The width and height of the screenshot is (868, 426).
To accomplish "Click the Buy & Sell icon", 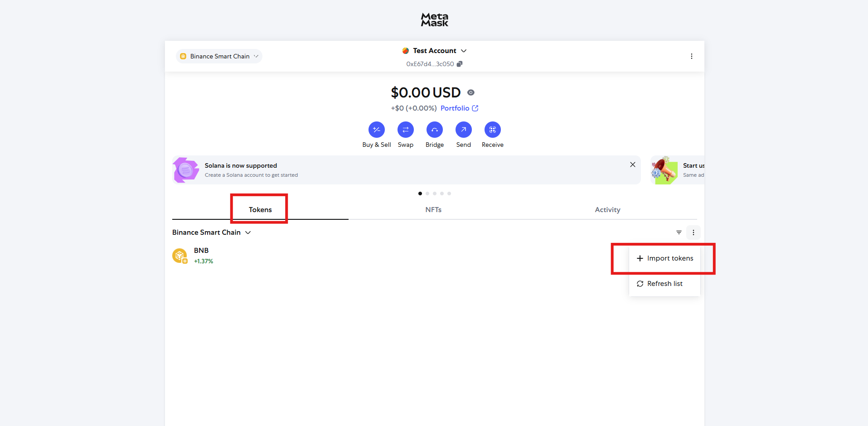I will pos(376,130).
